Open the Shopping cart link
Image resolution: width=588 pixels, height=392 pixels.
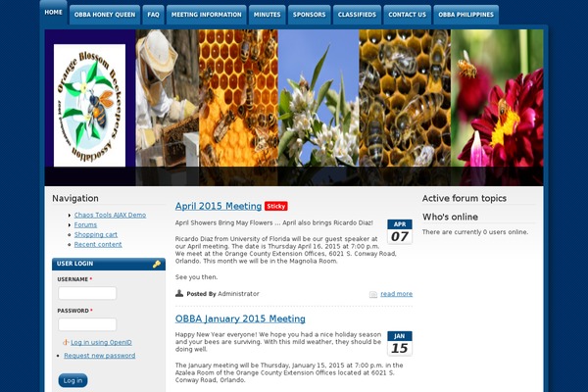(x=96, y=234)
